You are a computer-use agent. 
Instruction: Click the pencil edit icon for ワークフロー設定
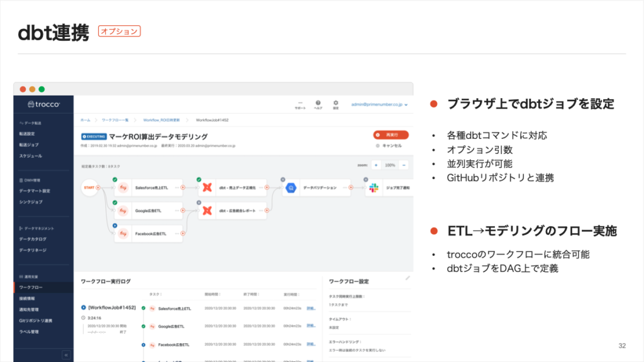coord(408,277)
